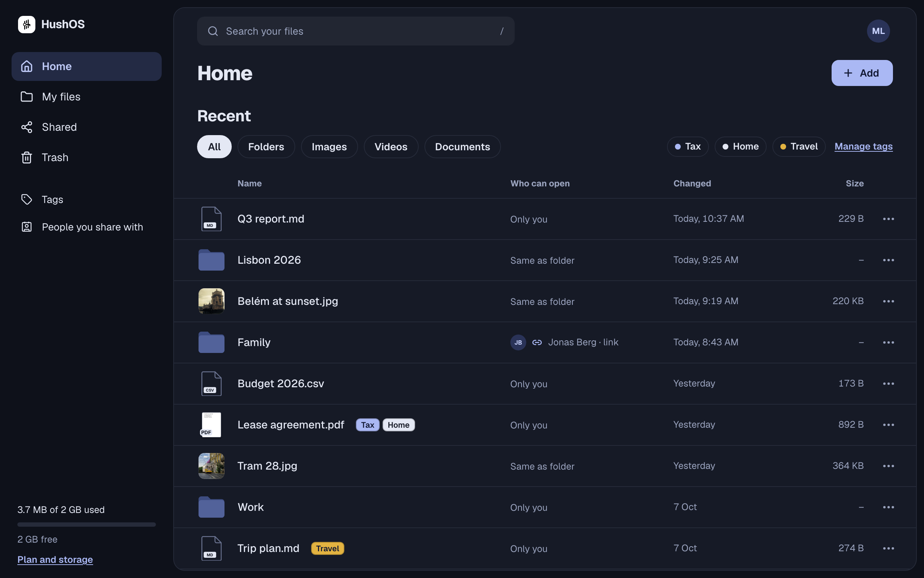Screen dimensions: 924x578
Task: Open more options for Lease agreement.pdf
Action: click(x=889, y=425)
